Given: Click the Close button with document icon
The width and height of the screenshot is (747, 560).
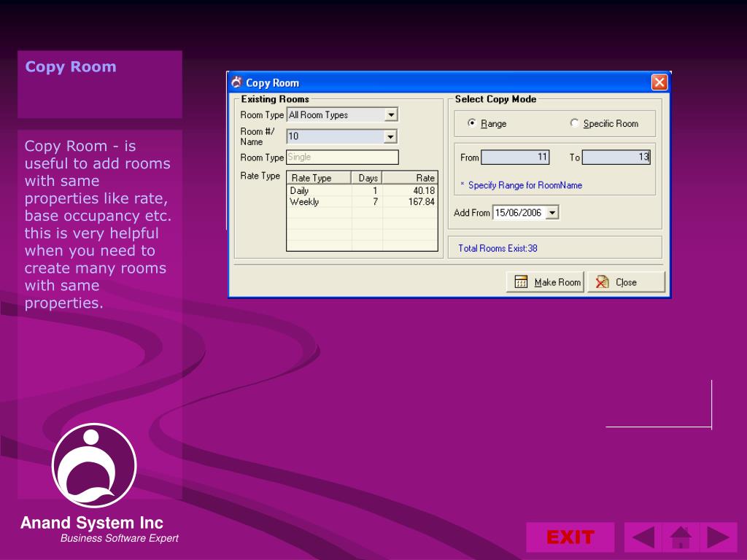Looking at the screenshot, I should click(x=626, y=282).
